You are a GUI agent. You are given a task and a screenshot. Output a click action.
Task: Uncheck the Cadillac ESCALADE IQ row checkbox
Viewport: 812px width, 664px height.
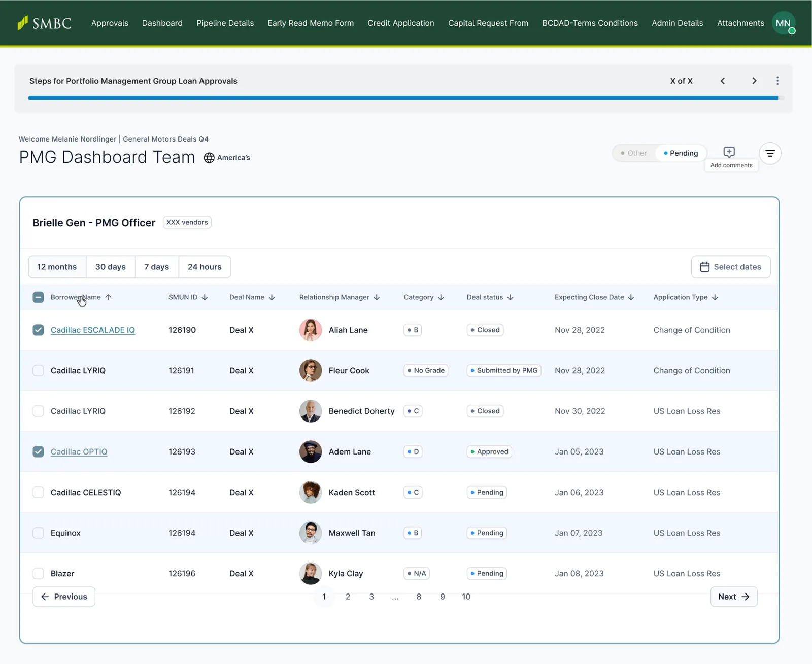tap(38, 330)
